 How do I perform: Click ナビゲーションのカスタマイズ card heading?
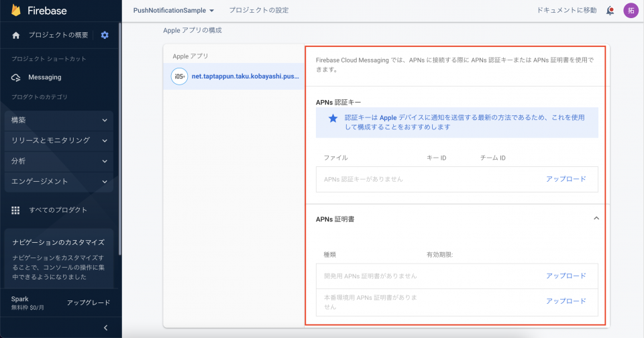tap(58, 242)
